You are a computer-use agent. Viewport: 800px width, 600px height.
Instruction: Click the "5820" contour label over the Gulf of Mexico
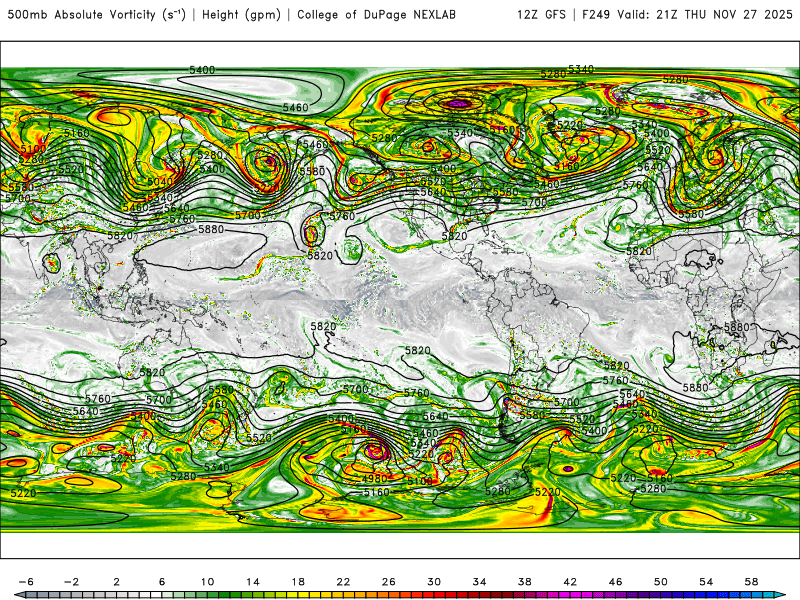click(454, 236)
